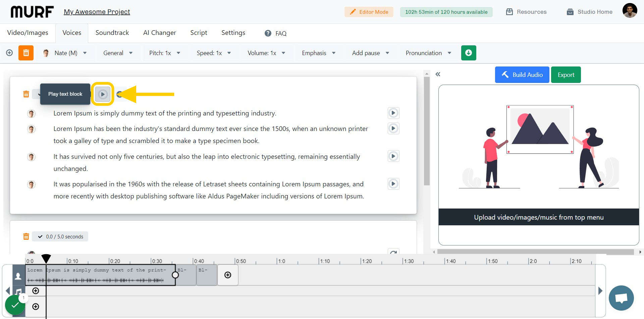Image resolution: width=644 pixels, height=319 pixels.
Task: Switch to the Soundtrack tab
Action: (112, 33)
